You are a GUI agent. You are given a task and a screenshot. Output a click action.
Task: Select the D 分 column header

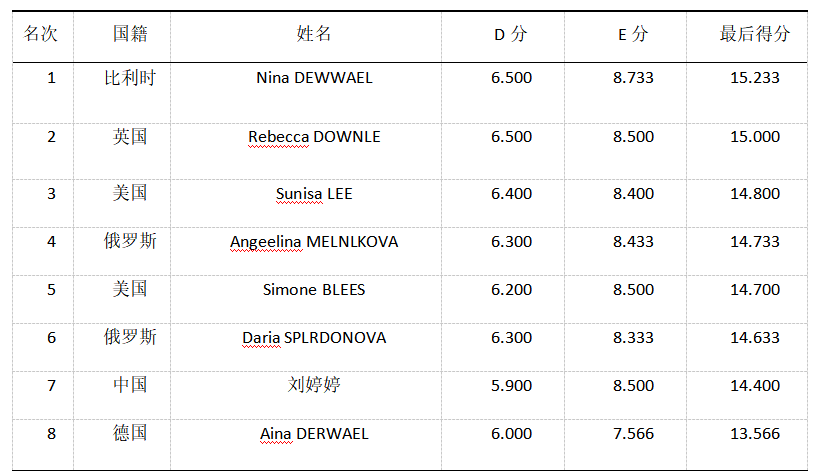click(x=511, y=34)
